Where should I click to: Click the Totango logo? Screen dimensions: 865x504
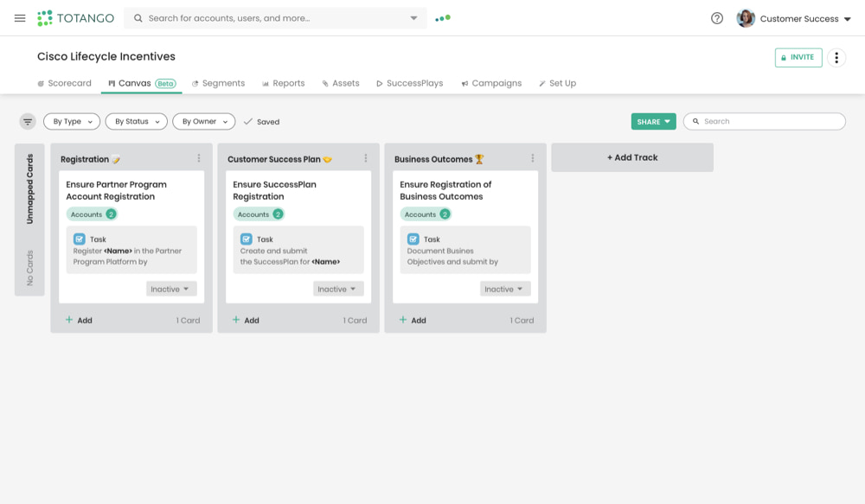[75, 18]
